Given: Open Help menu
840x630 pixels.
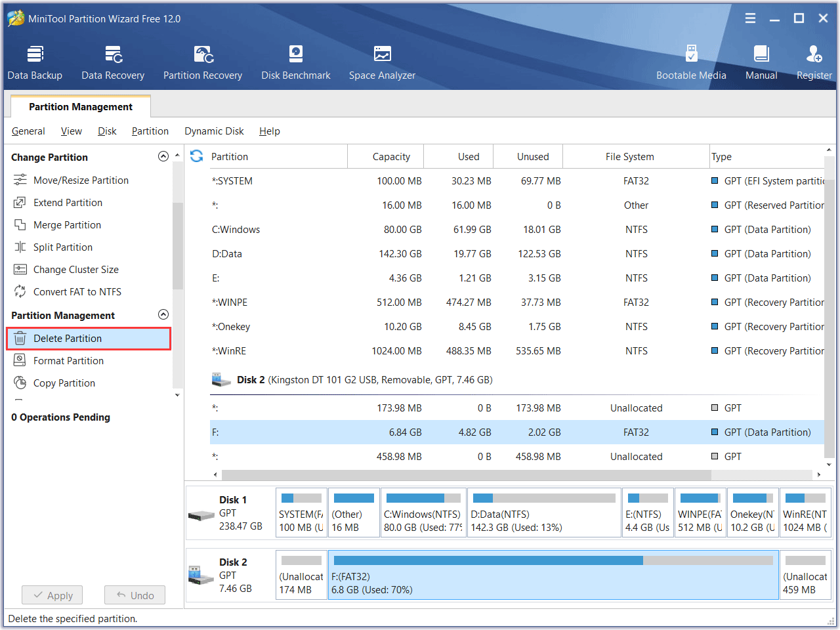Looking at the screenshot, I should pos(270,131).
